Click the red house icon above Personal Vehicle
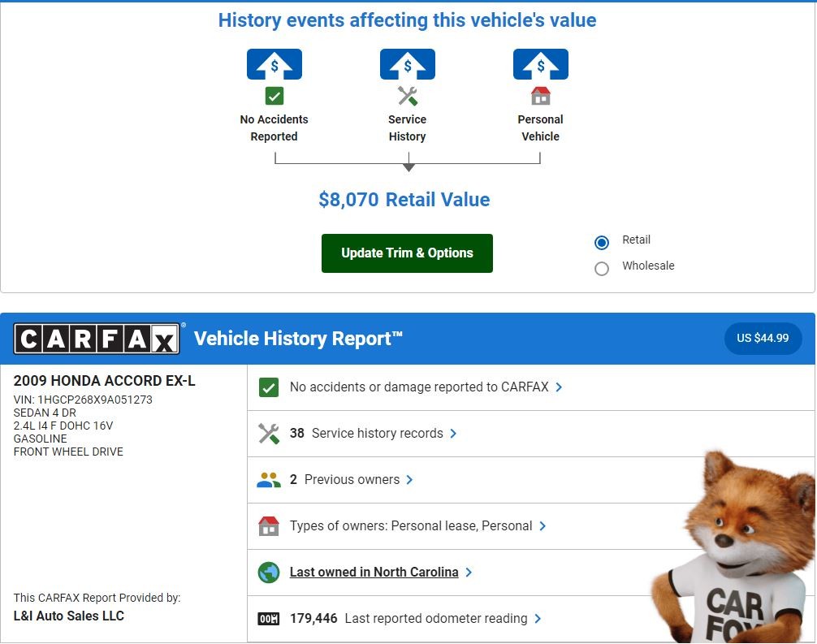This screenshot has width=817, height=644. point(540,96)
